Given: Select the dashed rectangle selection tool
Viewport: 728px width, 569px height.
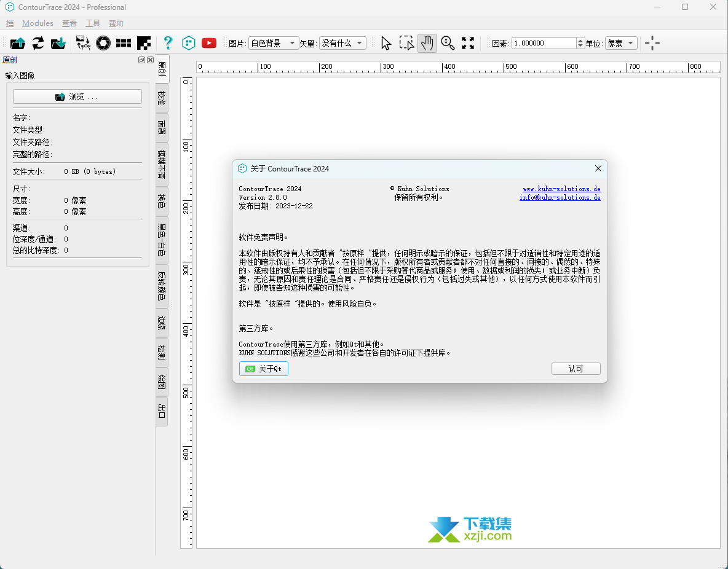Looking at the screenshot, I should [x=406, y=43].
